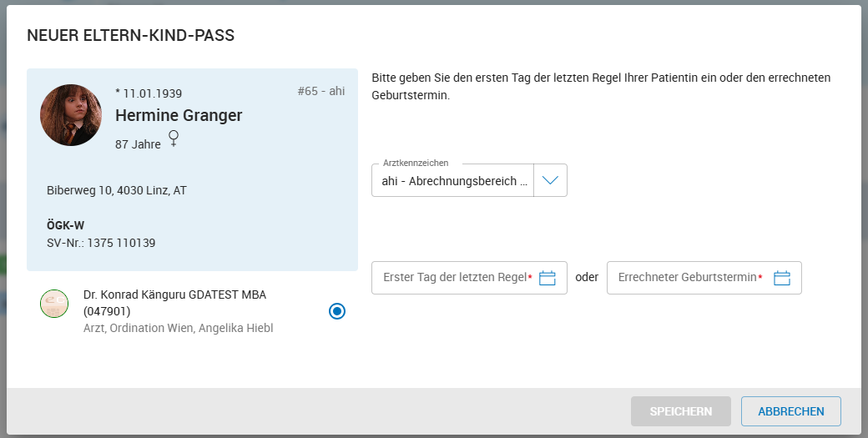Screen dimensions: 868x438
Task: Click the instruction text about letzte Regel
Action: click(x=601, y=86)
